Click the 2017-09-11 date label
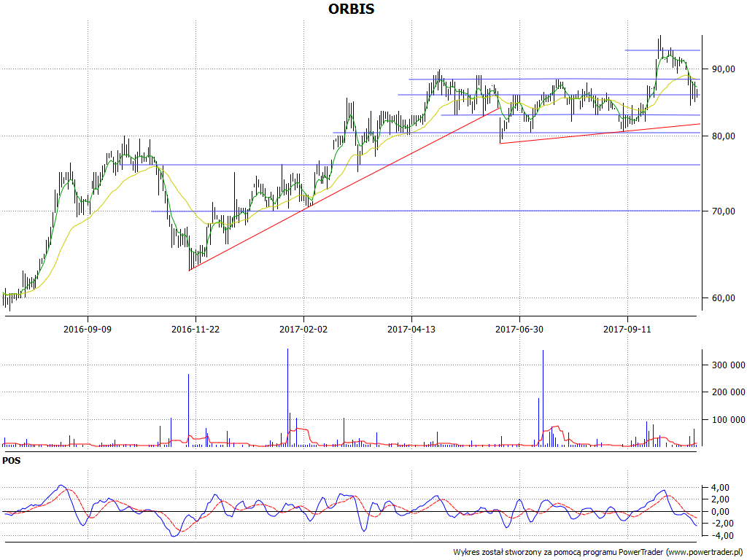 [627, 329]
